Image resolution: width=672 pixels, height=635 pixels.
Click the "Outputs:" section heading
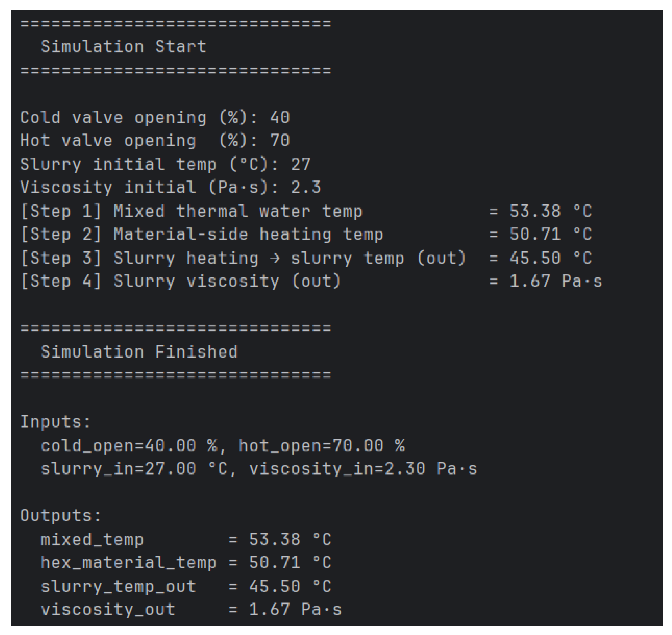(x=61, y=516)
